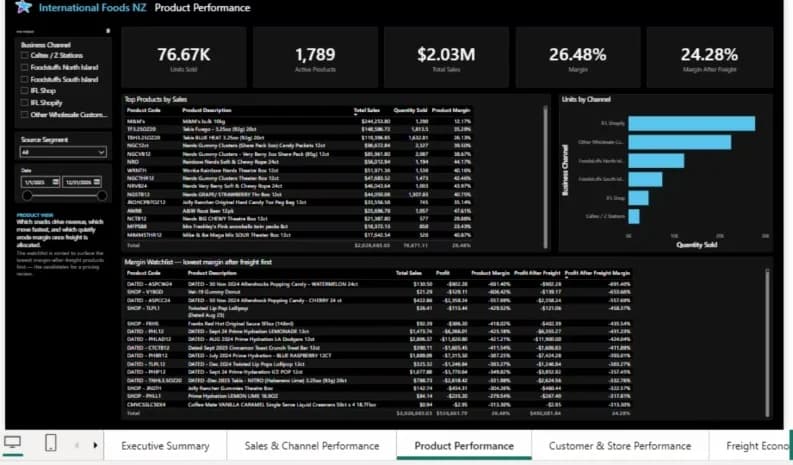Sort Top Products by Product Margin header
Screen dimensions: 793x465
[451, 110]
